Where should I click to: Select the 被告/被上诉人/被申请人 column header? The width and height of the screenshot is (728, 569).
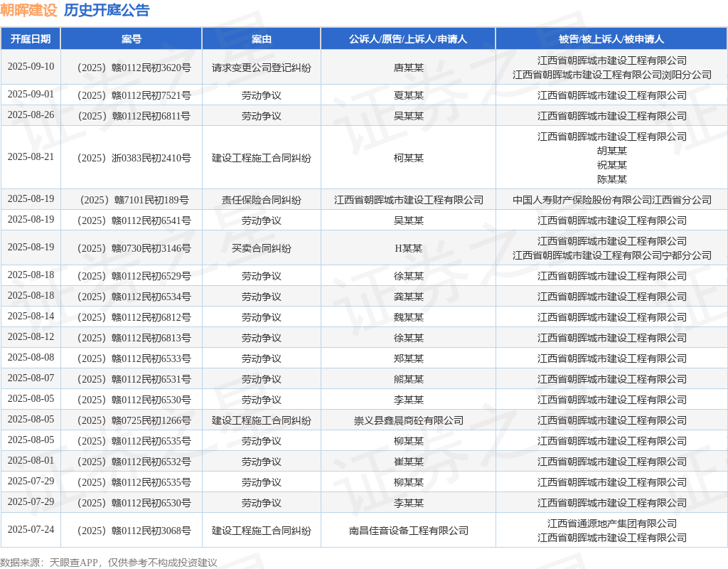click(611, 39)
